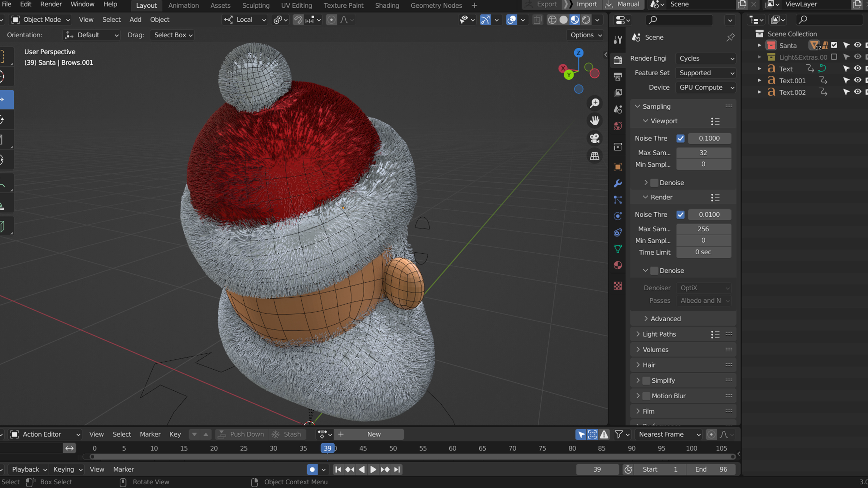Play the animation forward
The image size is (868, 488).
click(373, 469)
